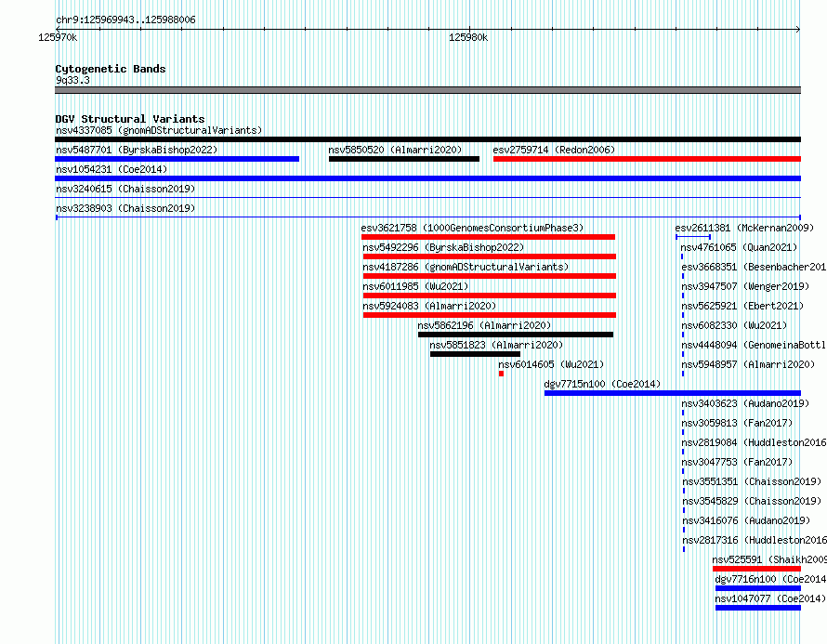Screen dimensions: 827x644
Task: Click the nsv1047077 Coe2014 label
Action: pyautogui.click(x=770, y=598)
